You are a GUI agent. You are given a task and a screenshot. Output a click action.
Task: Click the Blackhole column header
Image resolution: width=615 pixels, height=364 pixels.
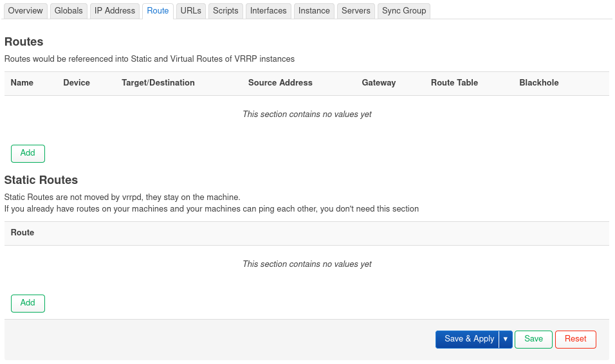tap(539, 83)
